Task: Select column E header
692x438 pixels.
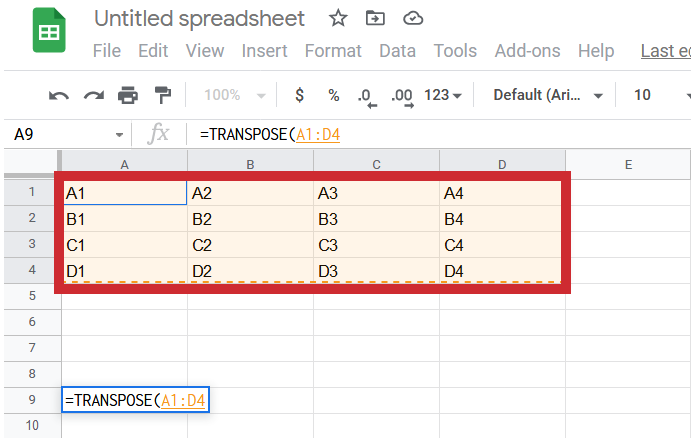Action: tap(627, 164)
